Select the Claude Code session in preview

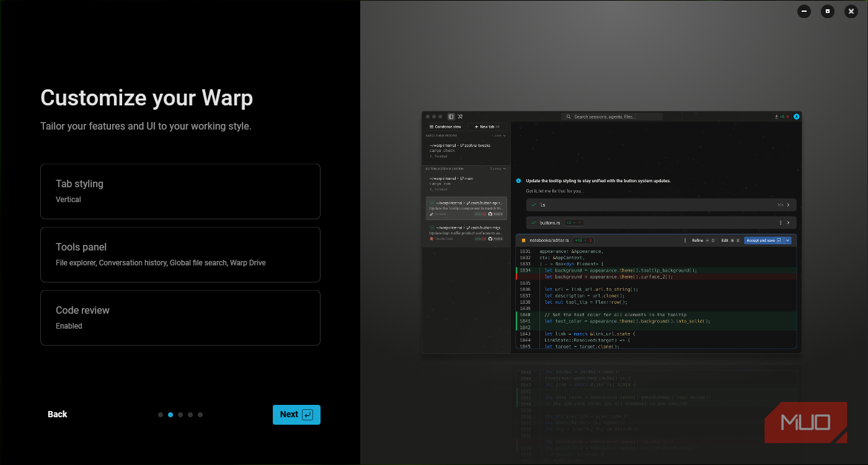pos(466,233)
